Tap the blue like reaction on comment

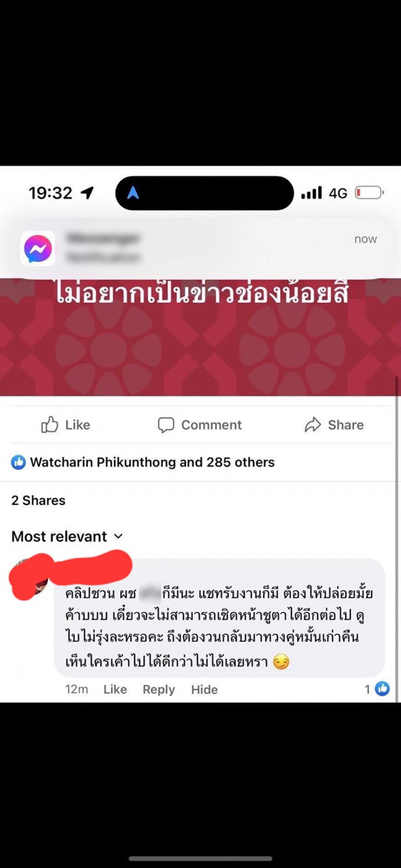click(x=382, y=689)
